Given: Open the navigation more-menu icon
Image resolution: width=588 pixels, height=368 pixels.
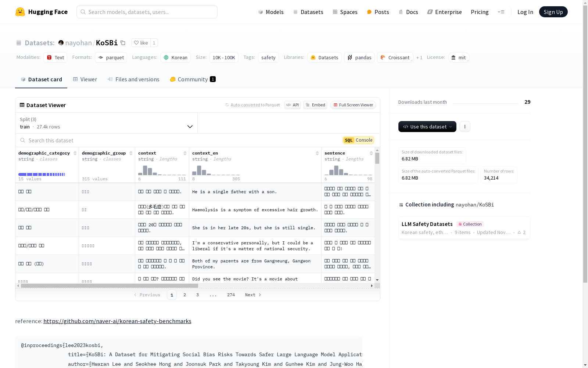Looking at the screenshot, I should pyautogui.click(x=501, y=12).
